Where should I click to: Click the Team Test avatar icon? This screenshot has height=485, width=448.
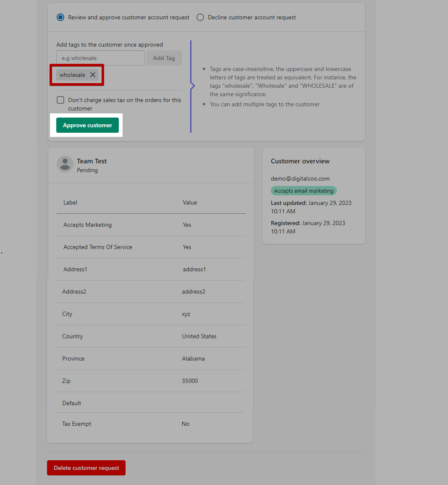tap(65, 165)
